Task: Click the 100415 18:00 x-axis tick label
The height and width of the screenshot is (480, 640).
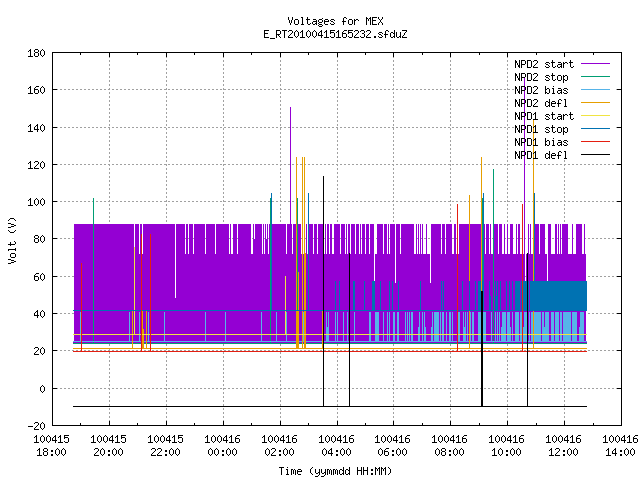Action: point(51,446)
